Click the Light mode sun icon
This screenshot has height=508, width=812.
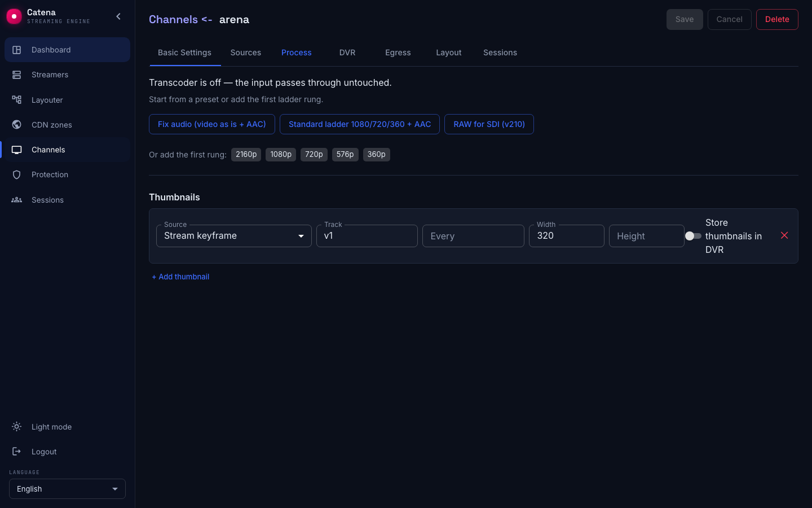(17, 427)
